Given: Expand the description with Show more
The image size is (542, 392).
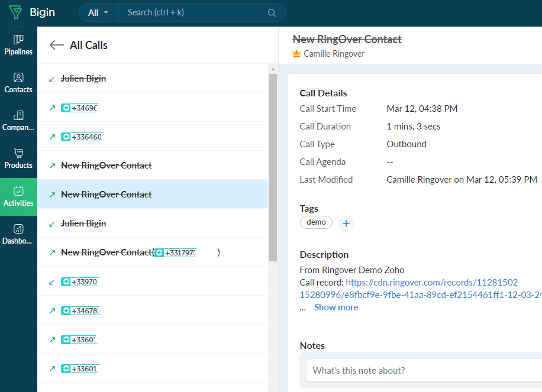Looking at the screenshot, I should pos(336,307).
